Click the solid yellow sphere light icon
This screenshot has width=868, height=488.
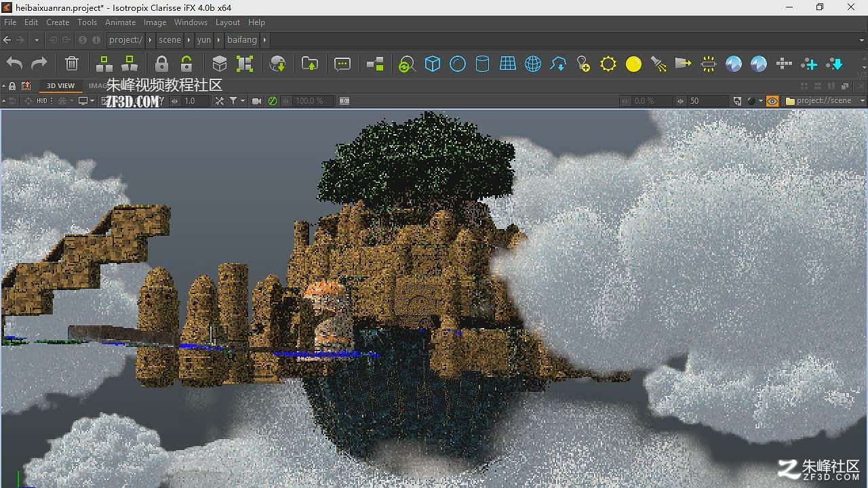pyautogui.click(x=633, y=64)
